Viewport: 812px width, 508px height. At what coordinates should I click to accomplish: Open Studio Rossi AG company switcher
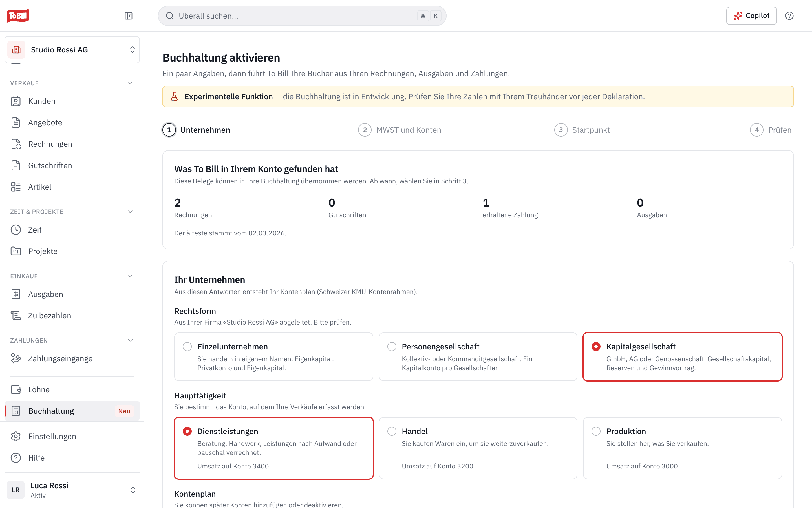[72, 50]
